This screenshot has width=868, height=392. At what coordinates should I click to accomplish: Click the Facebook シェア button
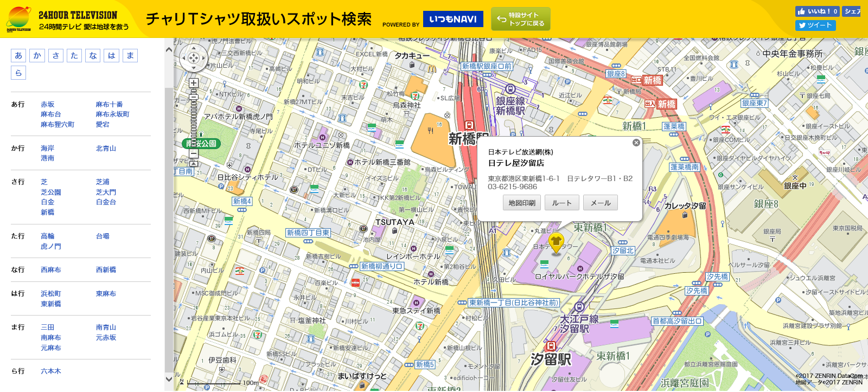(852, 11)
